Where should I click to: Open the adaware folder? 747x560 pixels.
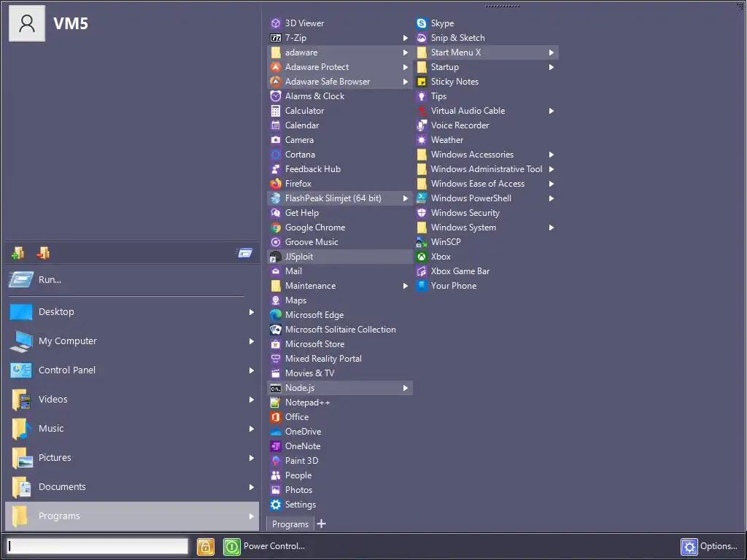tap(340, 52)
